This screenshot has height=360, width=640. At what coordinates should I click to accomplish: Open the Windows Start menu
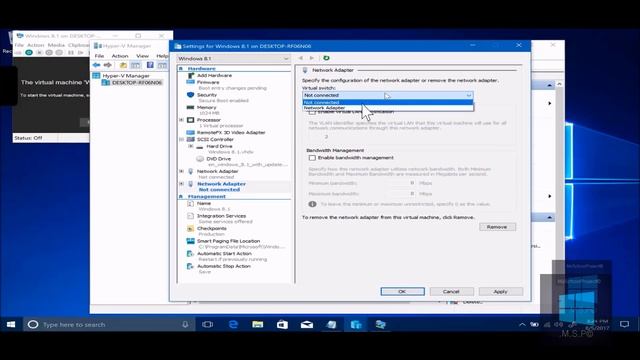[11, 324]
